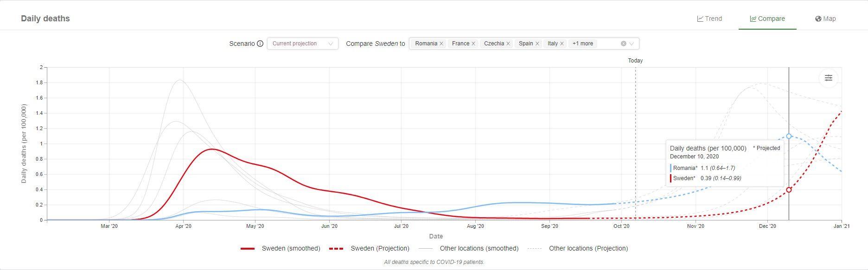Remove Czechia from compared countries
Image resolution: width=868 pixels, height=270 pixels.
(x=508, y=44)
